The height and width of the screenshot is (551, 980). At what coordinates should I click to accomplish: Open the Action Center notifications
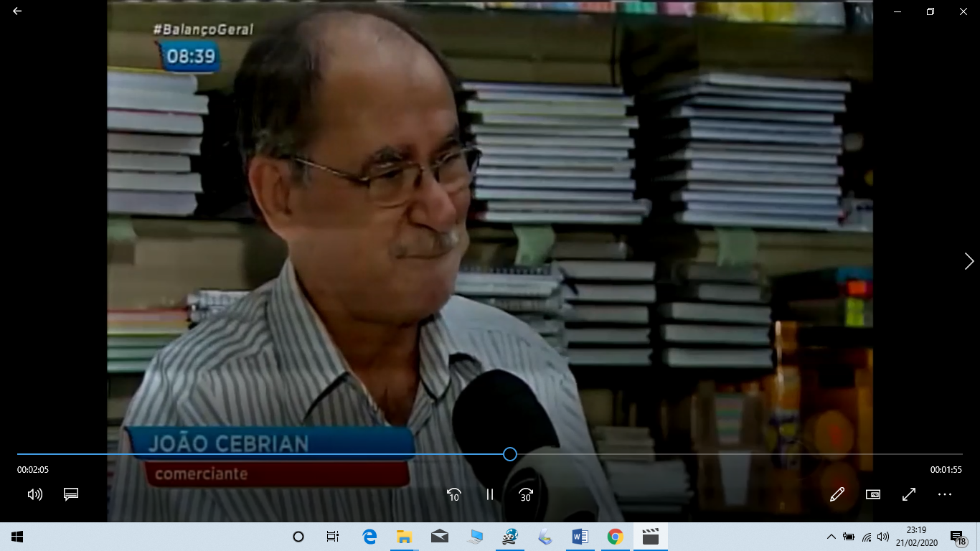click(x=958, y=537)
